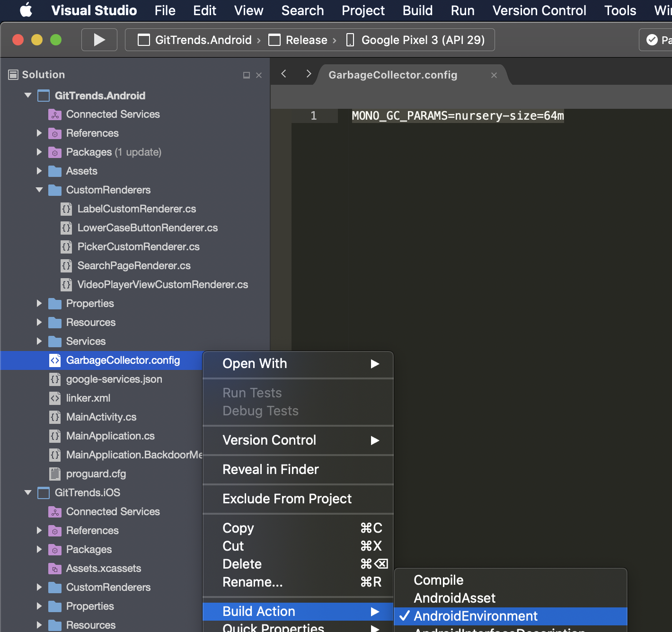Image resolution: width=672 pixels, height=632 pixels.
Task: Click Exclude From Project
Action: 298,499
